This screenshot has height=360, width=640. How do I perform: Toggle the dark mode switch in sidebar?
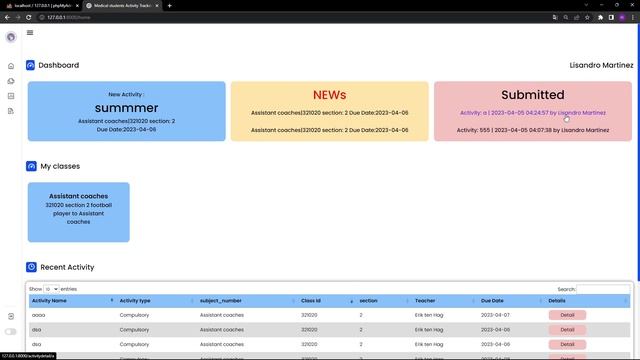[x=11, y=332]
